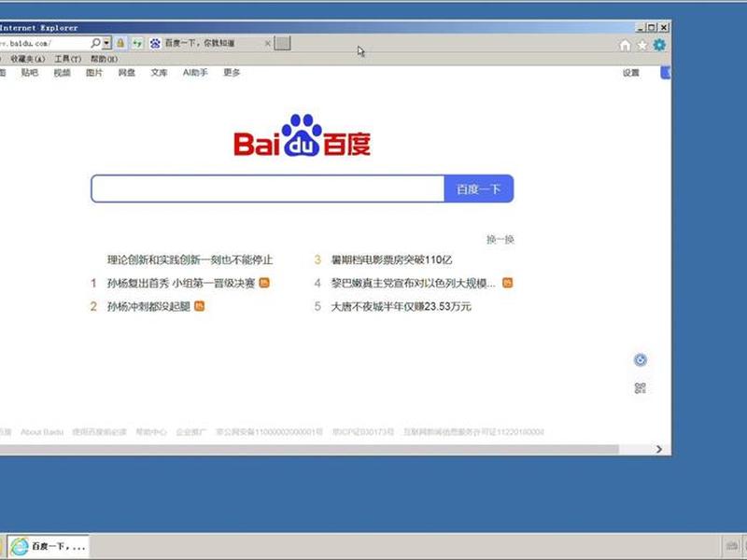Click the refresh page icon
This screenshot has width=747, height=560.
137,43
